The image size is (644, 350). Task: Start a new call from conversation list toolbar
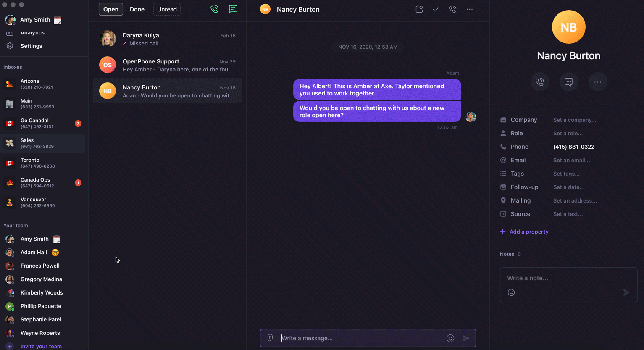coord(214,9)
